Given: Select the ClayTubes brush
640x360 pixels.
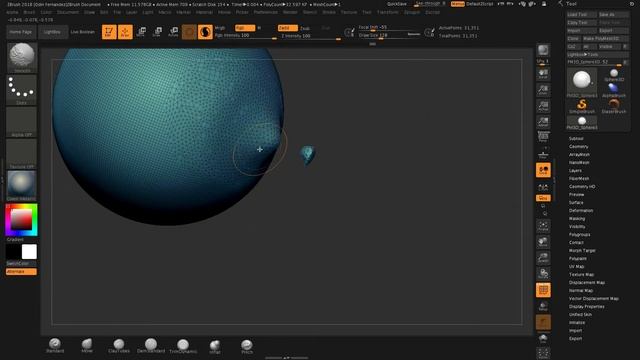Looking at the screenshot, I should point(119,345).
